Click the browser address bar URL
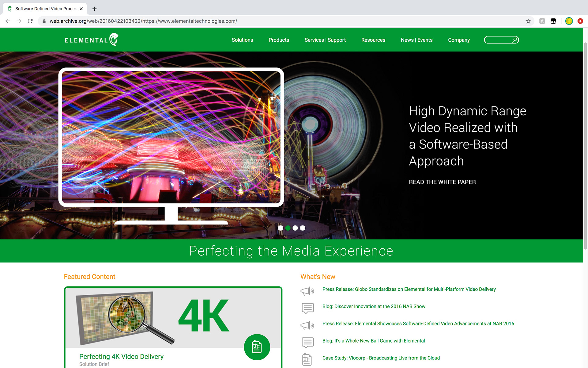Image resolution: width=588 pixels, height=368 pixels. point(143,21)
